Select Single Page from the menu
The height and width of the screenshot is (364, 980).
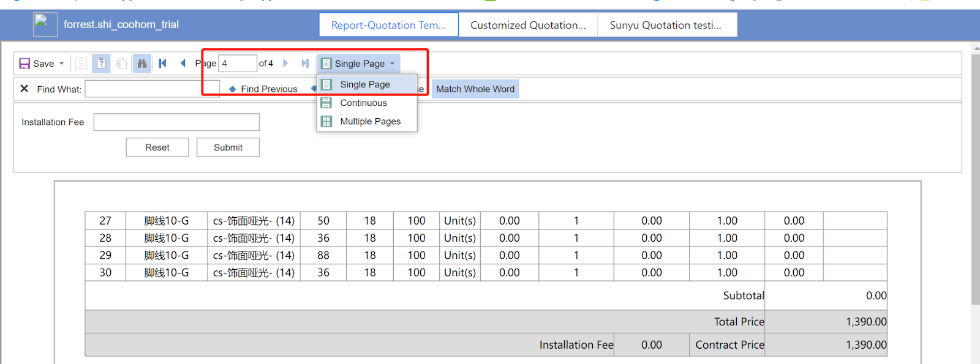click(365, 84)
